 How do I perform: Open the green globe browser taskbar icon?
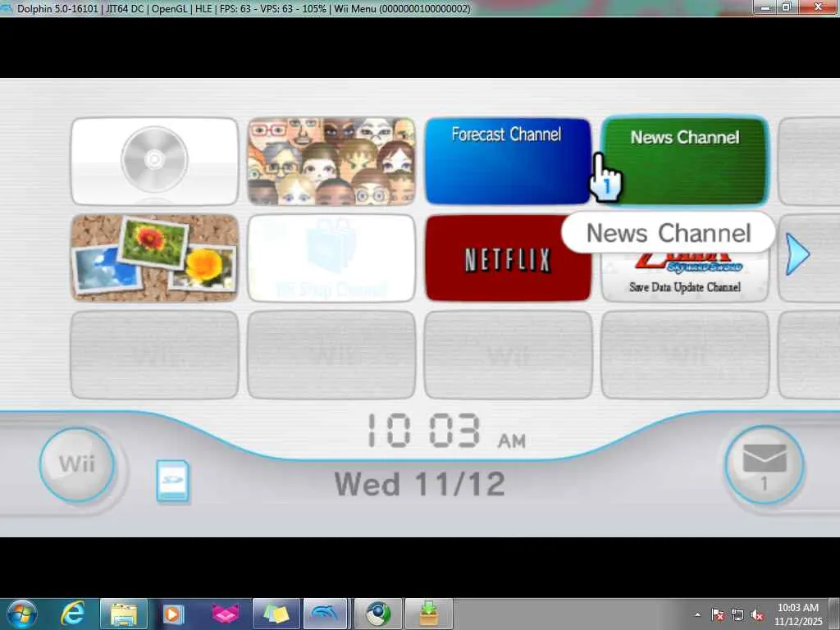pyautogui.click(x=378, y=614)
